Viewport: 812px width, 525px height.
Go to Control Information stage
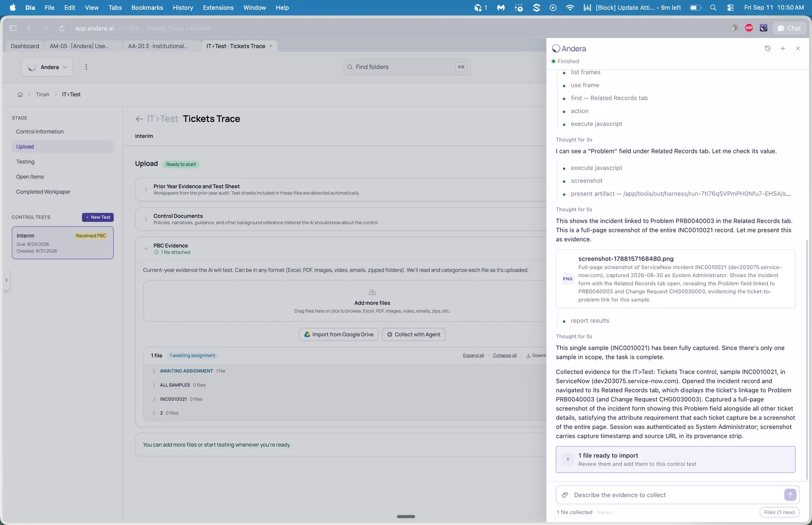(x=40, y=132)
